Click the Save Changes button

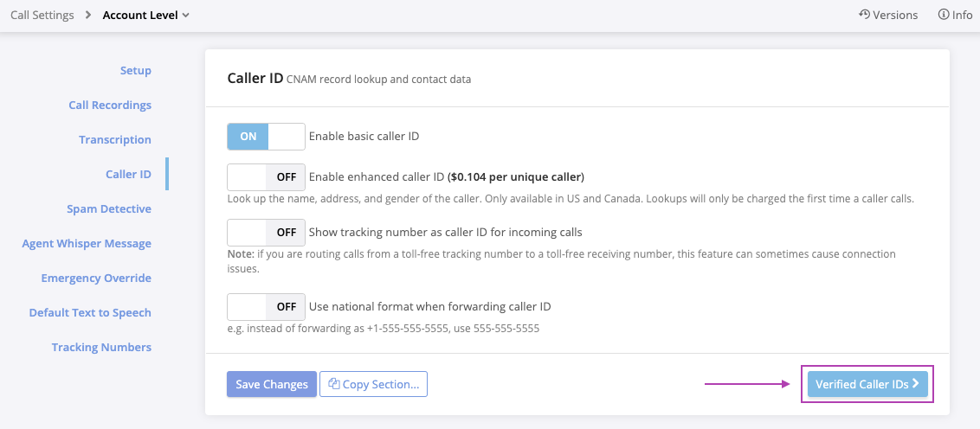[272, 384]
